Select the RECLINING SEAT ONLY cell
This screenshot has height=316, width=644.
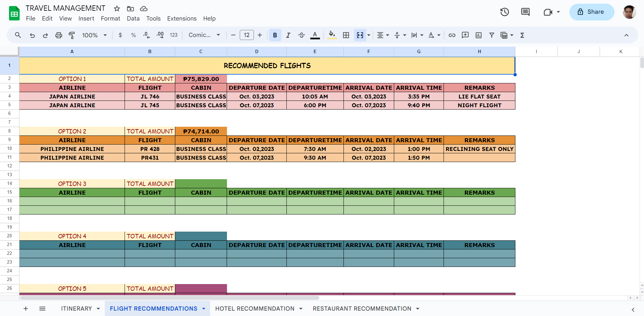tap(479, 149)
